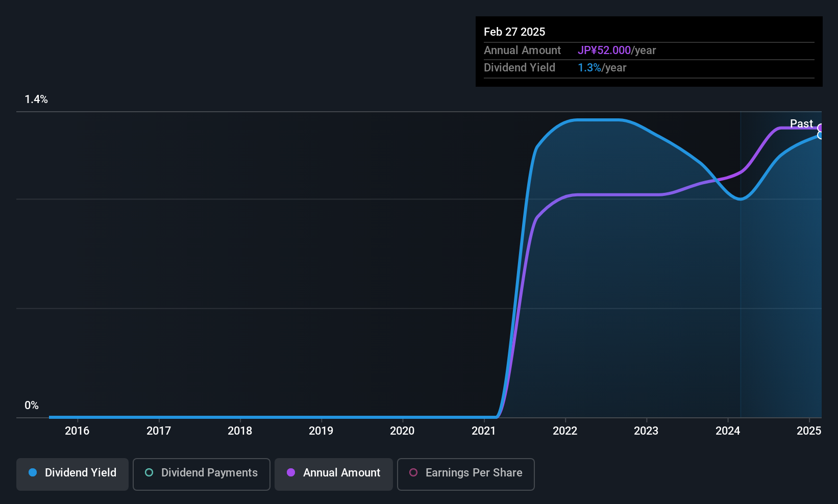Viewport: 838px width, 504px height.
Task: Select the purple Annual Amount endpoint marker
Action: click(x=821, y=128)
